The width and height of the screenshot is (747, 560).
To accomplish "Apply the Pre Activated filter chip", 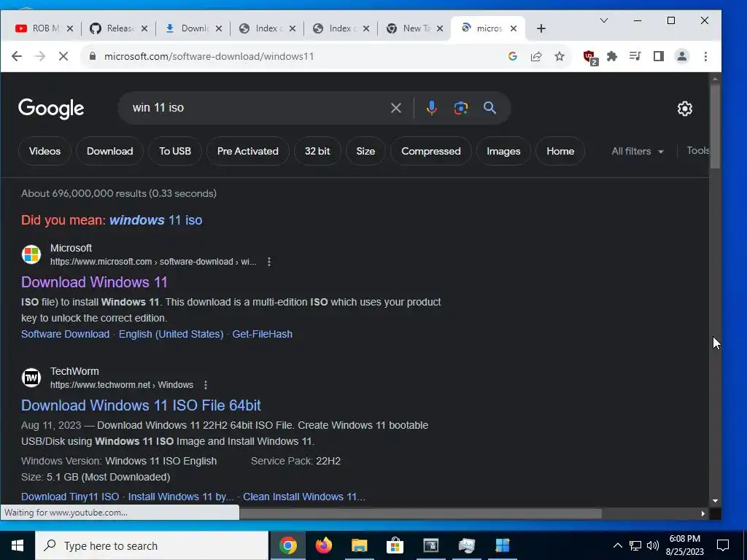I will 248,151.
